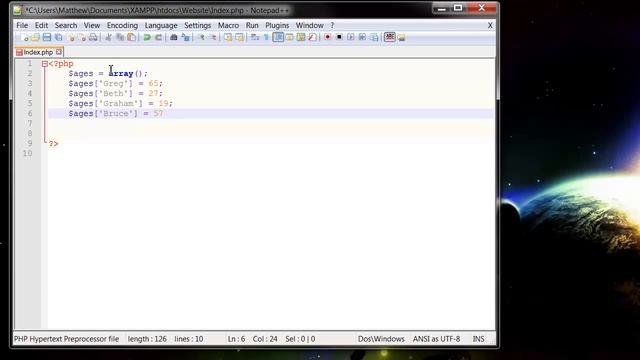The width and height of the screenshot is (640, 360).
Task: Close the Index.php tab with its X
Action: pos(59,52)
